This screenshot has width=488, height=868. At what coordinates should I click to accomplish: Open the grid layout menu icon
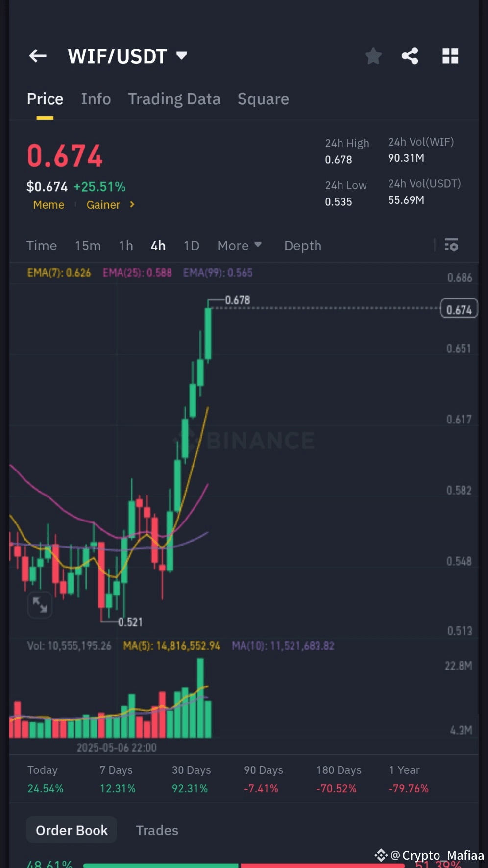(x=450, y=56)
